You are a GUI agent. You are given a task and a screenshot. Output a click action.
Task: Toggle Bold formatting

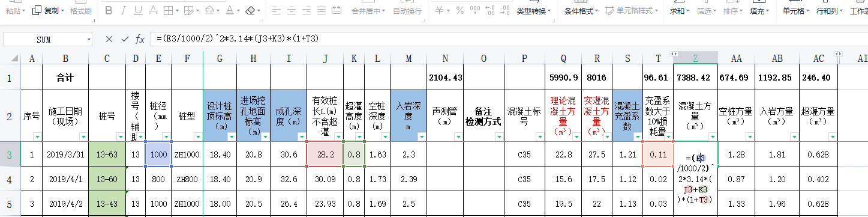point(109,10)
